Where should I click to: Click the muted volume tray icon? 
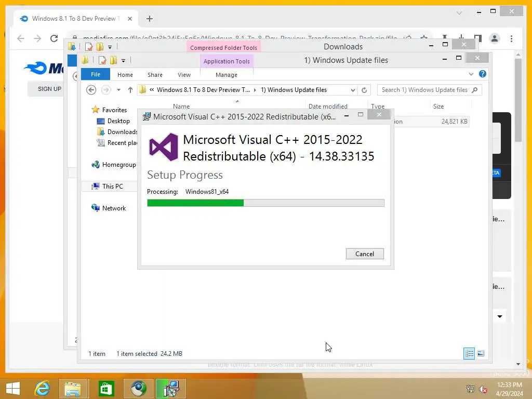[483, 389]
